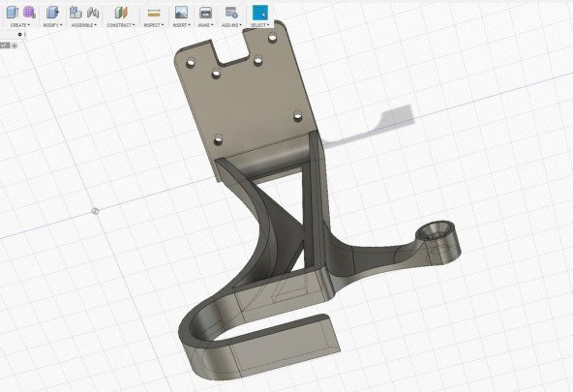
Task: Click the circular boss ring on the model arm
Action: (435, 230)
